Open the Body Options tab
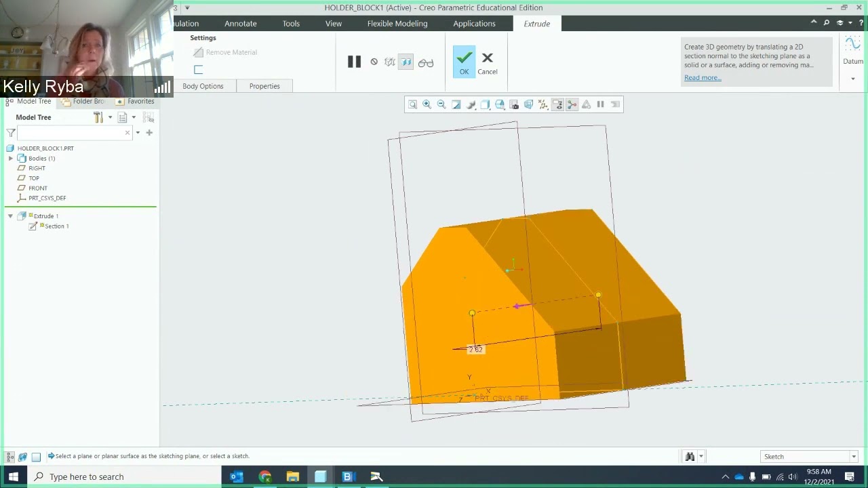868x488 pixels. pos(203,86)
